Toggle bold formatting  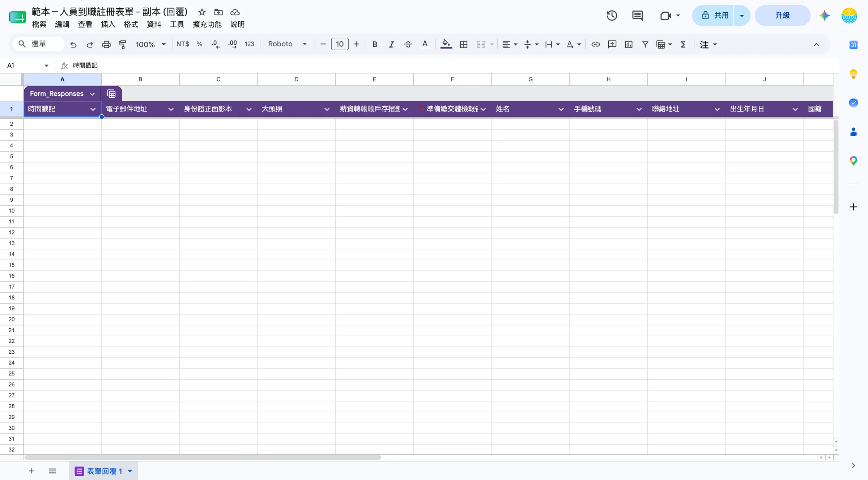click(375, 45)
